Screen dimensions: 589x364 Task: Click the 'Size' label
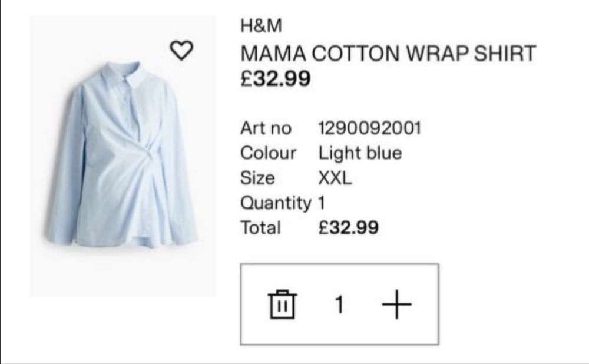pos(257,178)
